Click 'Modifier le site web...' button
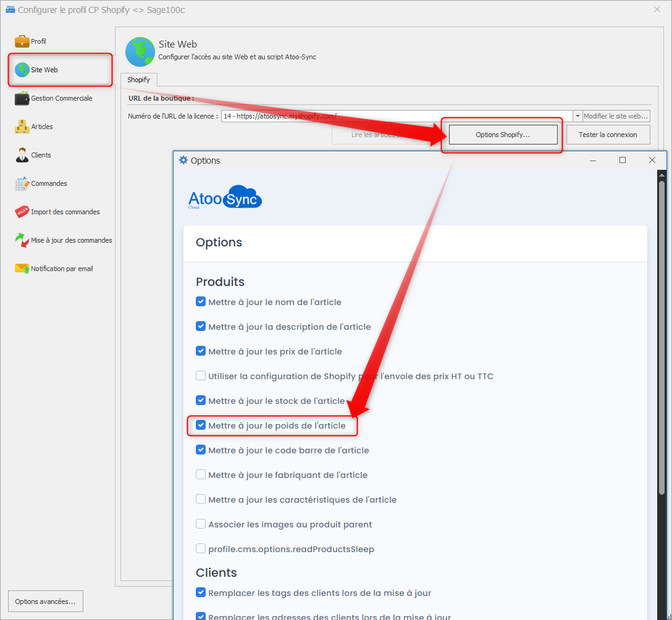The height and width of the screenshot is (620, 672). 616,116
